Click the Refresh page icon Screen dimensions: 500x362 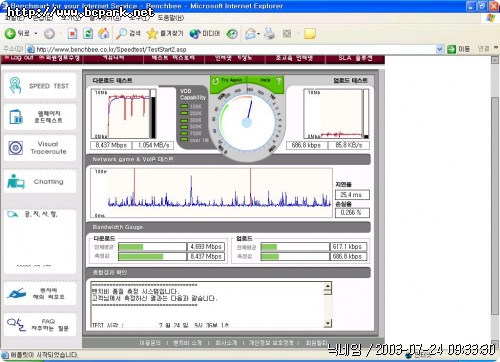click(88, 33)
